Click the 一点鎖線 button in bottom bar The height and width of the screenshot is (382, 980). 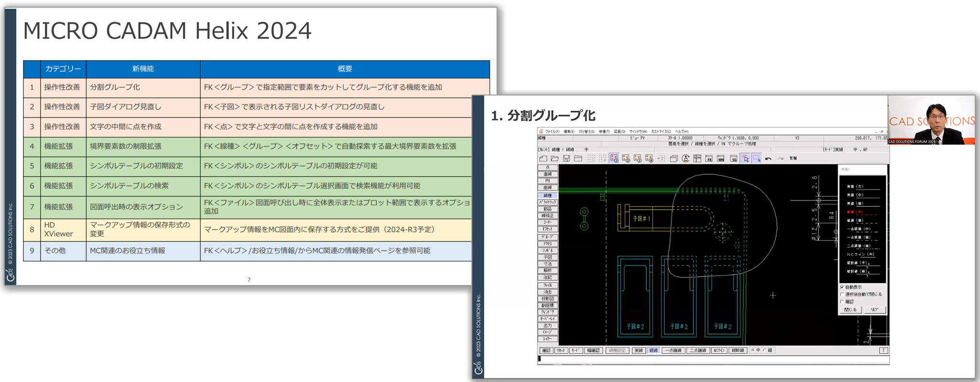pos(673,350)
